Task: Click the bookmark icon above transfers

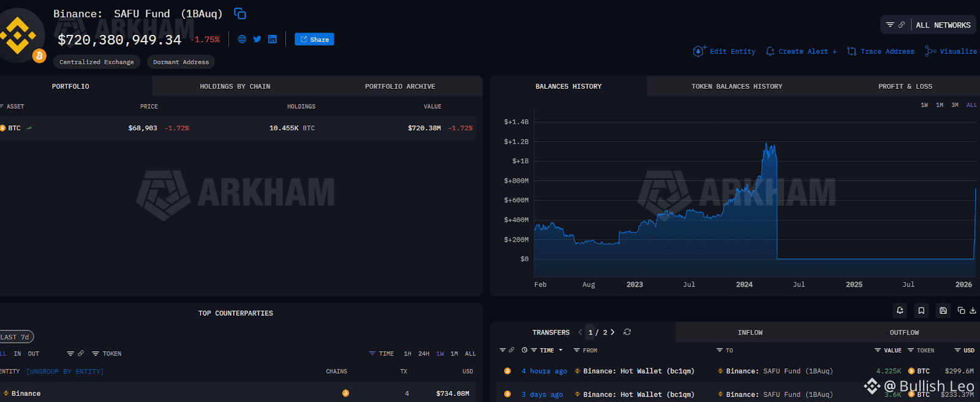Action: pyautogui.click(x=921, y=311)
